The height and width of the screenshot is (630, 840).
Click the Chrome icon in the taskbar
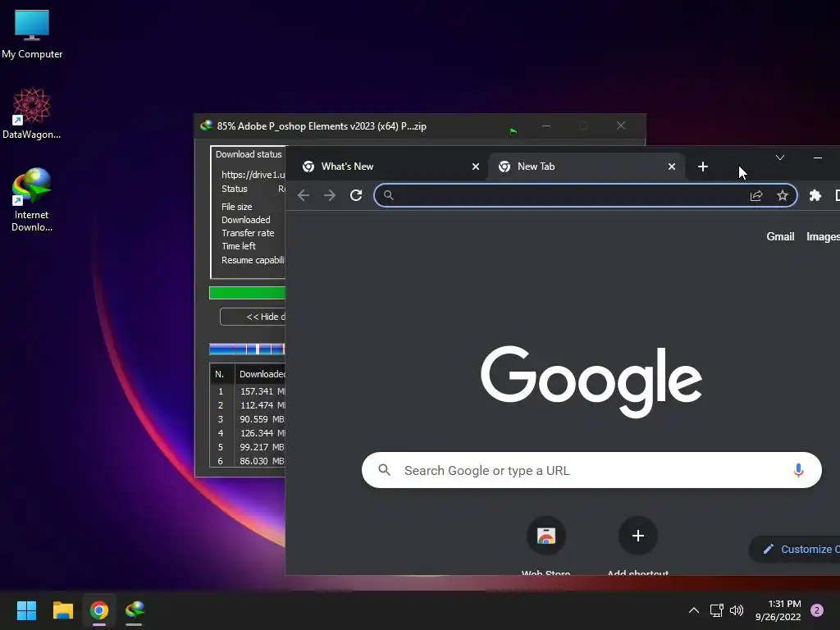[99, 610]
